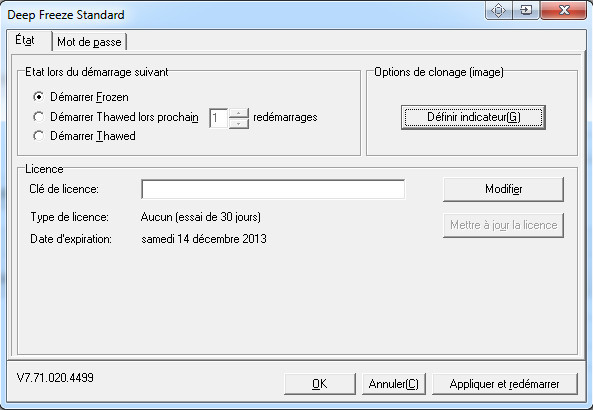The image size is (593, 410).
Task: Click Annuler(C) to cancel changes
Action: click(394, 384)
